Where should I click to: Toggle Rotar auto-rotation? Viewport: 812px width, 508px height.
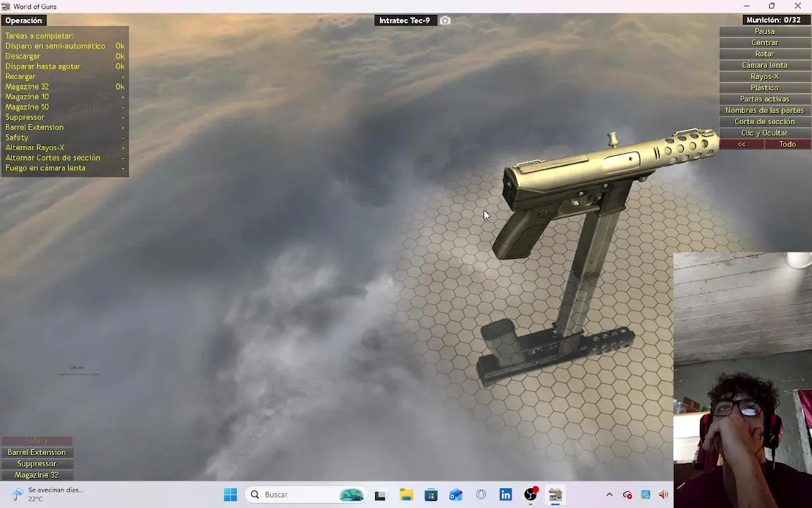pos(764,54)
